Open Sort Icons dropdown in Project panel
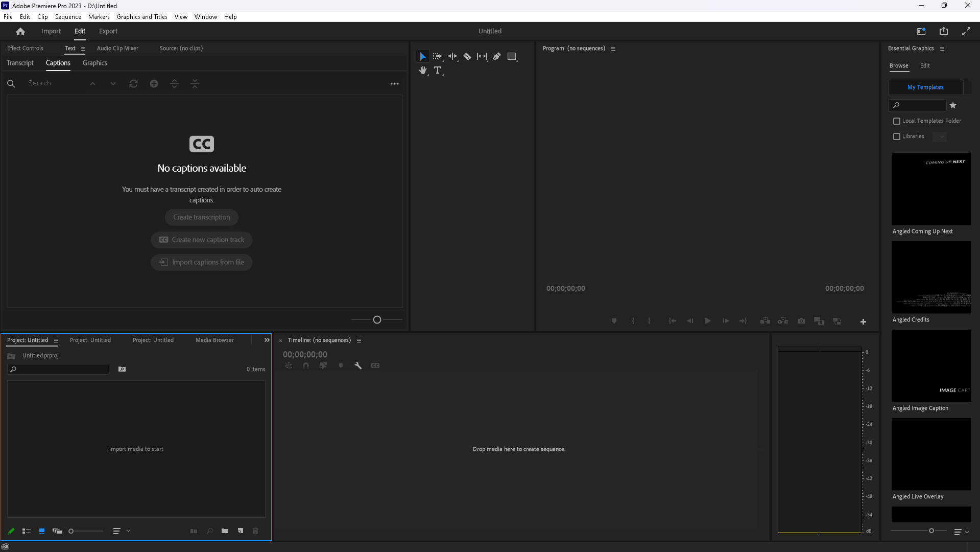Image resolution: width=980 pixels, height=552 pixels. [x=122, y=531]
